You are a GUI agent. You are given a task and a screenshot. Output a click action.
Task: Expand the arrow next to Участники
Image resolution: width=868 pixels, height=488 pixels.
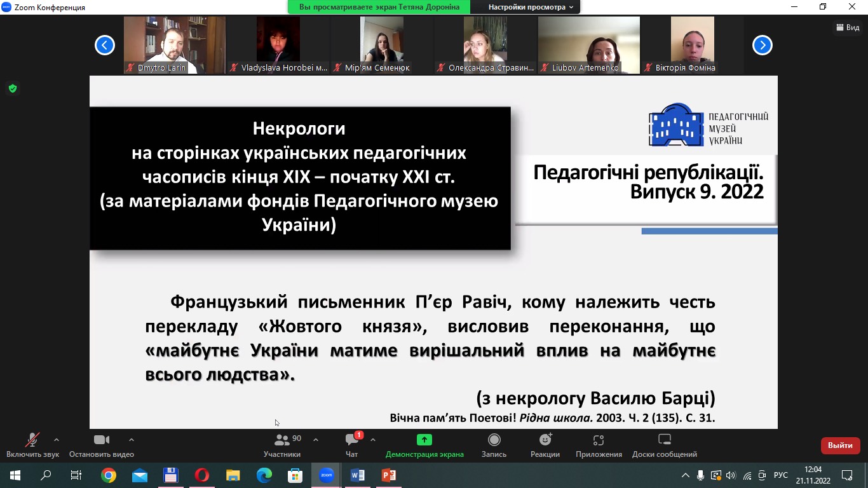316,440
